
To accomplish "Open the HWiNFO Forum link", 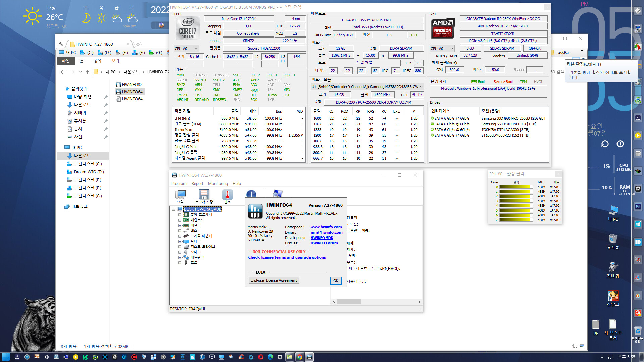I will [x=324, y=243].
